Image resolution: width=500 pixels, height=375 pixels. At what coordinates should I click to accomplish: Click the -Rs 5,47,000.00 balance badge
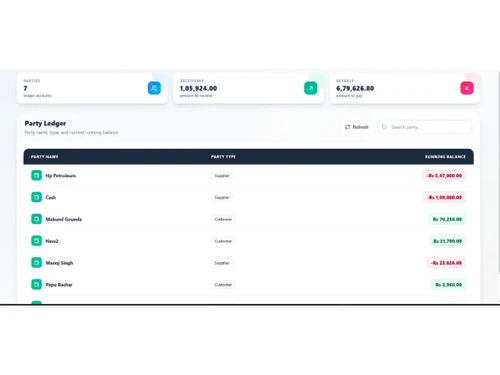pos(444,176)
